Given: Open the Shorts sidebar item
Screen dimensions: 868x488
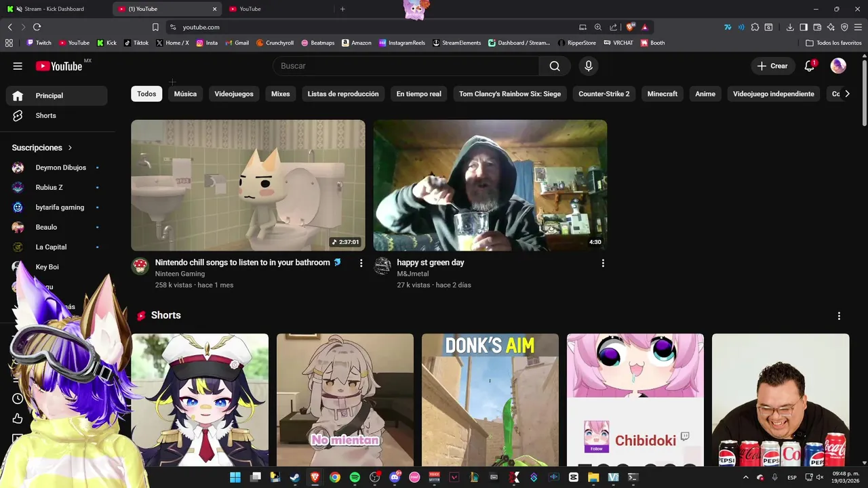Looking at the screenshot, I should point(56,116).
